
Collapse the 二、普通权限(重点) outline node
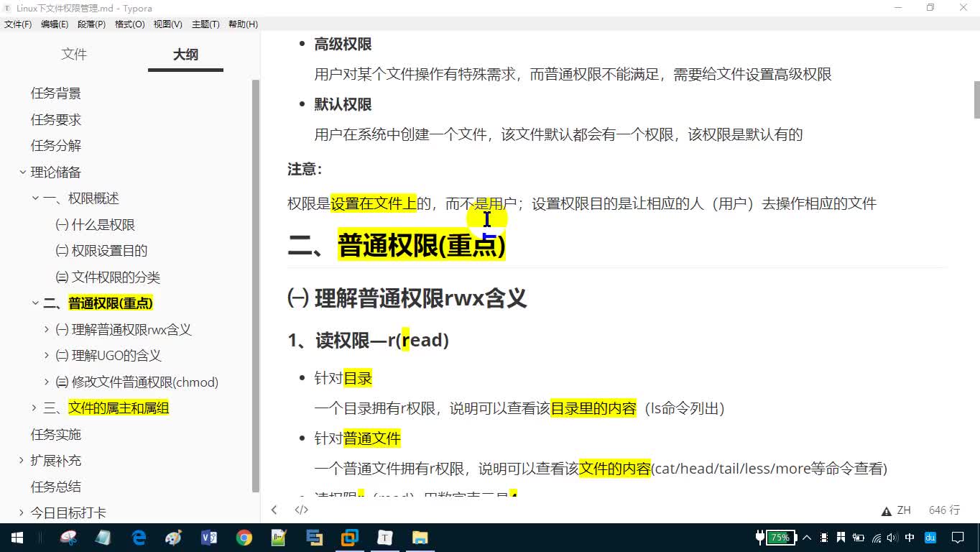click(x=35, y=303)
